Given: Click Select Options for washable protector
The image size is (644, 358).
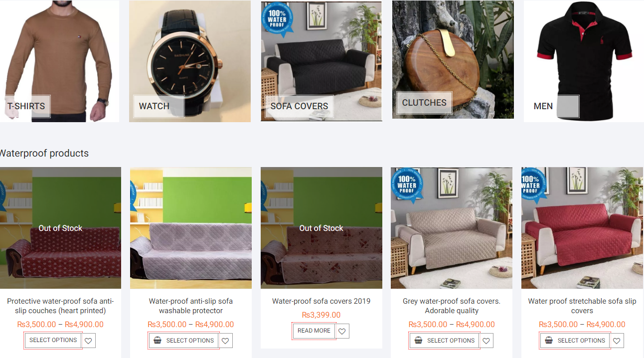Looking at the screenshot, I should 184,341.
